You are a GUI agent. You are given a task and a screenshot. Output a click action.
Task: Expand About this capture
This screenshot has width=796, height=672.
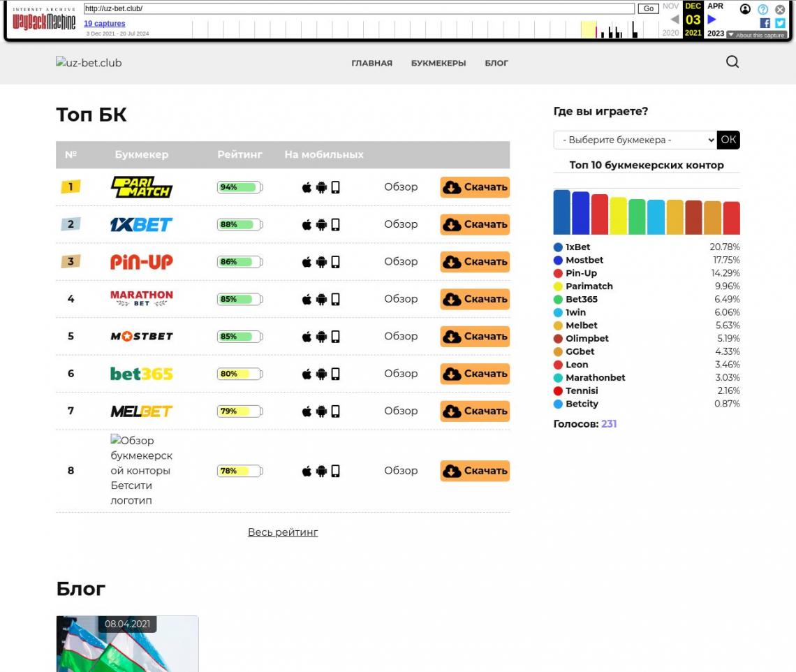tap(756, 35)
